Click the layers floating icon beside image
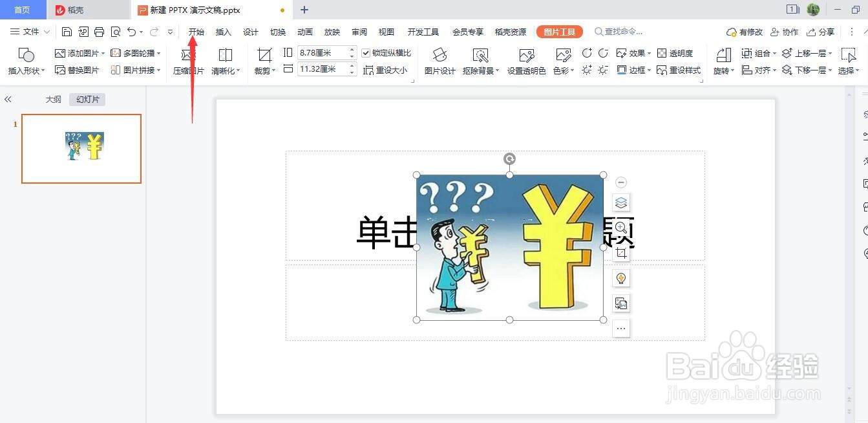The width and height of the screenshot is (868, 423). click(x=621, y=202)
